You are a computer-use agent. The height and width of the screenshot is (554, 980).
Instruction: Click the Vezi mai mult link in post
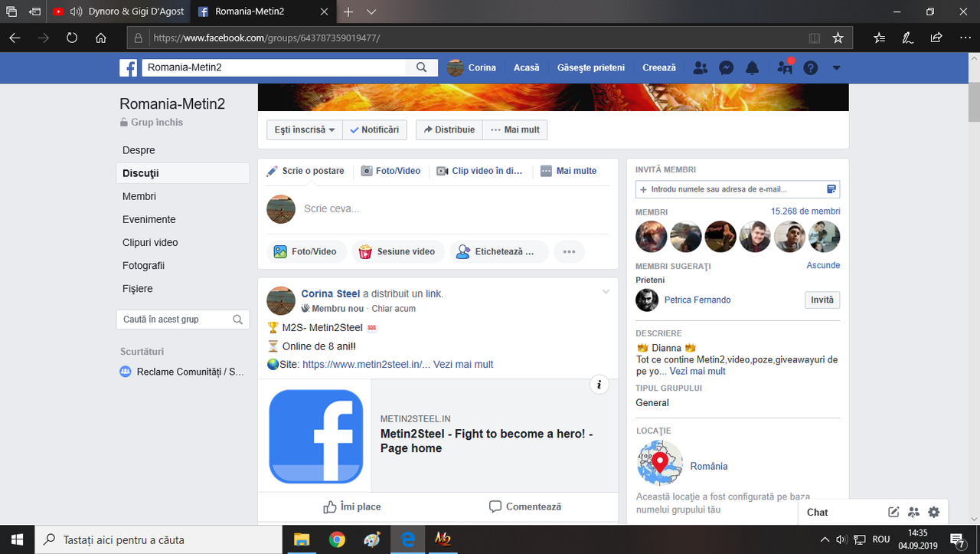tap(463, 364)
